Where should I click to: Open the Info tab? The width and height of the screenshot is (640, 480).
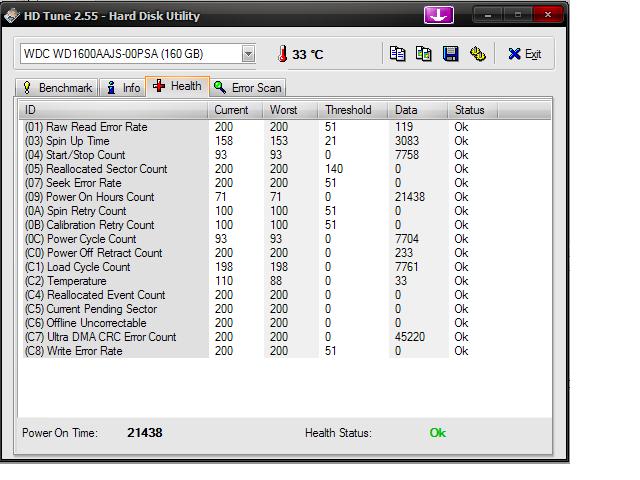123,88
